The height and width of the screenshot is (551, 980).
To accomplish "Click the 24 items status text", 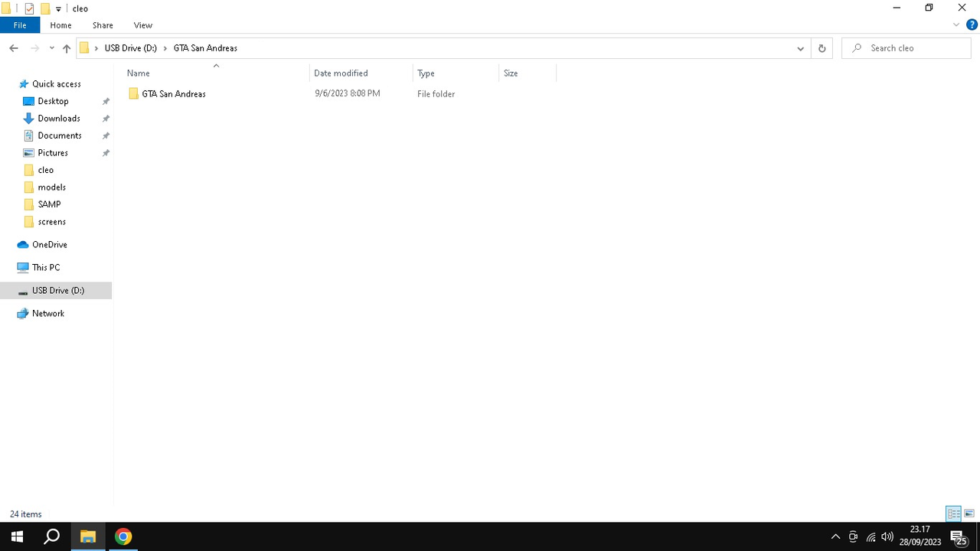I will coord(26,514).
